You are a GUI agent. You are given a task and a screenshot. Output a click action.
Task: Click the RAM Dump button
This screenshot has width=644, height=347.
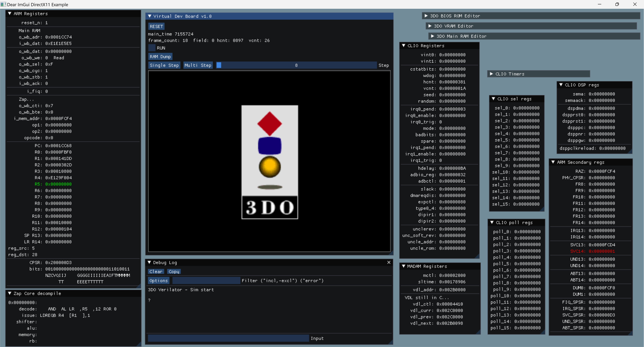pos(160,56)
